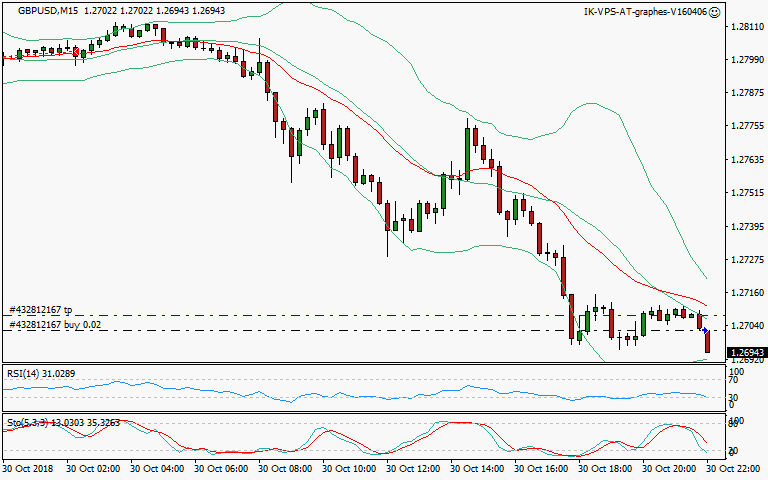The image size is (768, 480).
Task: Select the '#432812167 buy 0.02' label
Action: pyautogui.click(x=55, y=325)
